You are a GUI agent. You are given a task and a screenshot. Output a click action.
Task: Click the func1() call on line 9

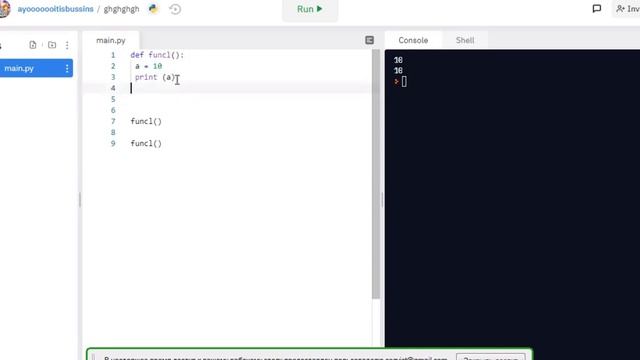pyautogui.click(x=146, y=144)
